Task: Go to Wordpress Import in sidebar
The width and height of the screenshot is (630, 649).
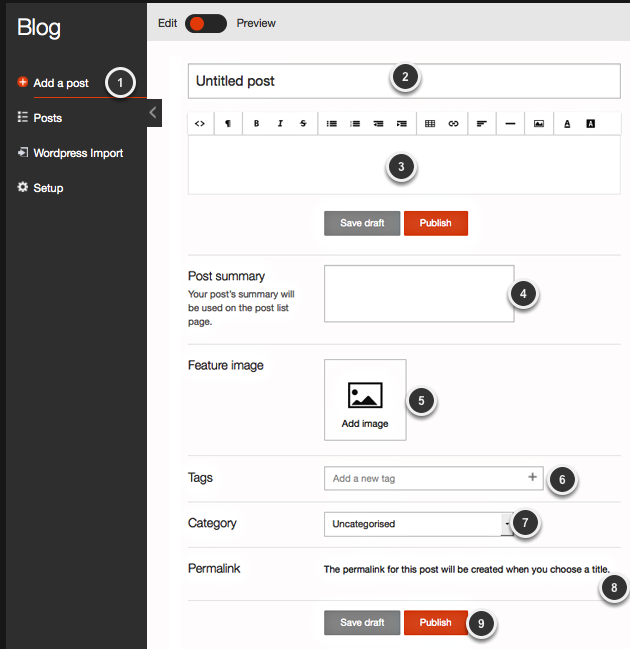Action: pyautogui.click(x=77, y=153)
